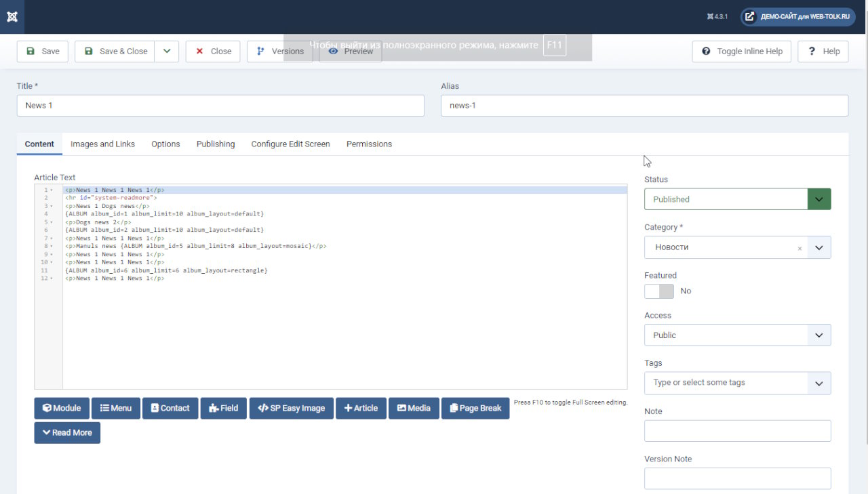Focus the Alias input field
Viewport: 868px width, 494px height.
click(x=644, y=106)
